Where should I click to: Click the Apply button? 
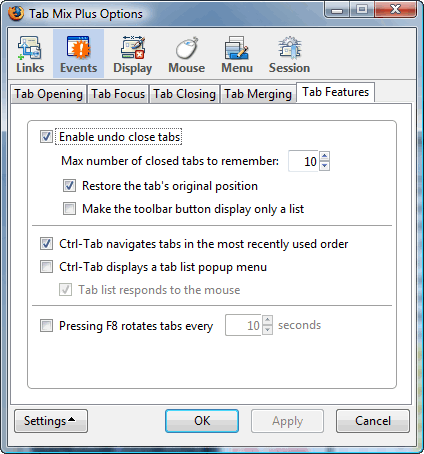pyautogui.click(x=287, y=421)
